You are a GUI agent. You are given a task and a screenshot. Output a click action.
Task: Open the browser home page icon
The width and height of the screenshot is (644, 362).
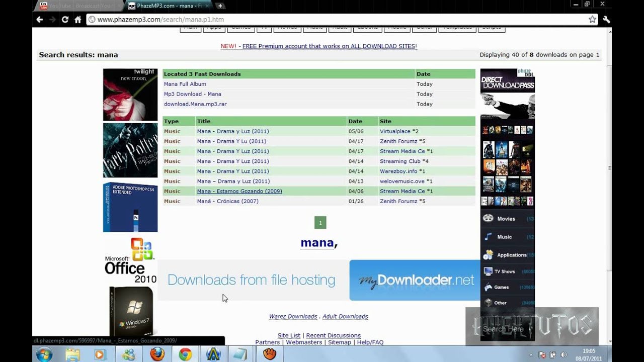(78, 20)
